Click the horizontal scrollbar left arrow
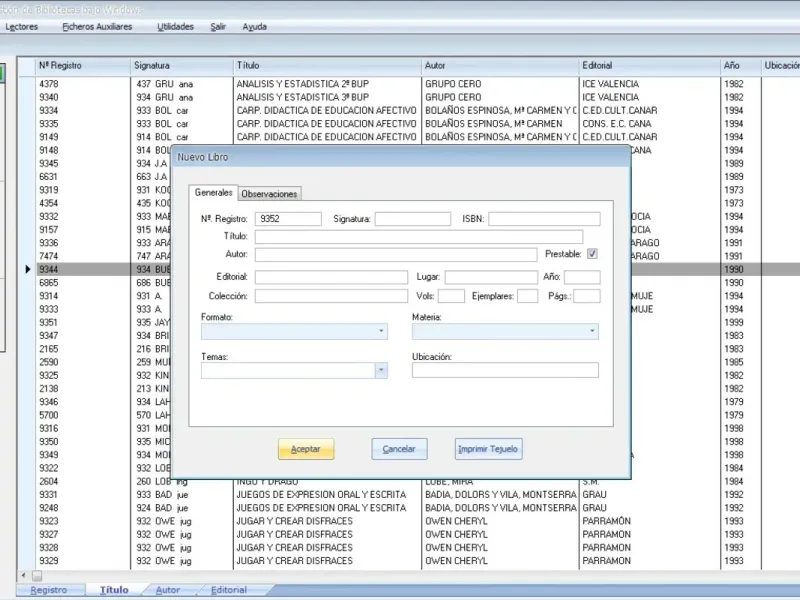The image size is (800, 600). (x=23, y=576)
